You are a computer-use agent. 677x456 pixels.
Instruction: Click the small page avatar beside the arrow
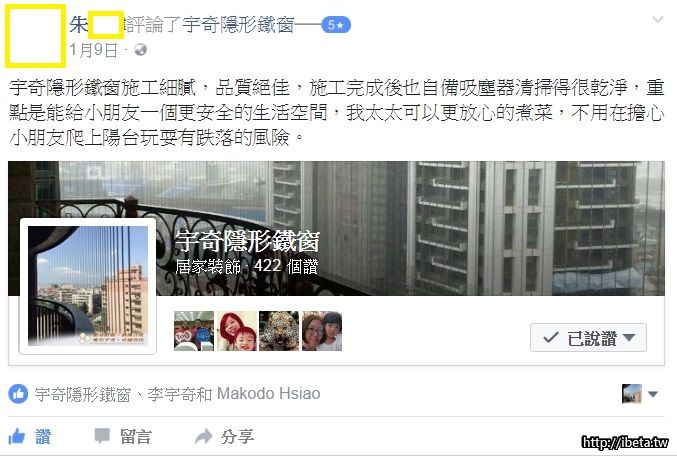[632, 394]
